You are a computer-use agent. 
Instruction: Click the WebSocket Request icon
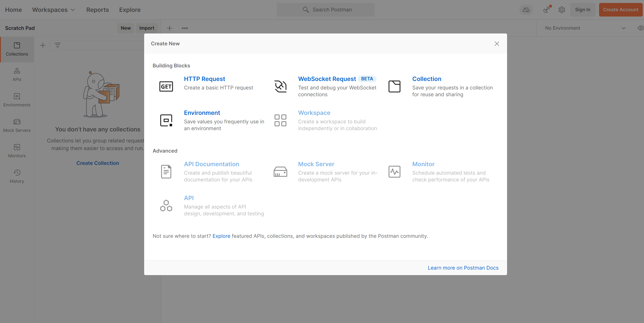pos(280,86)
